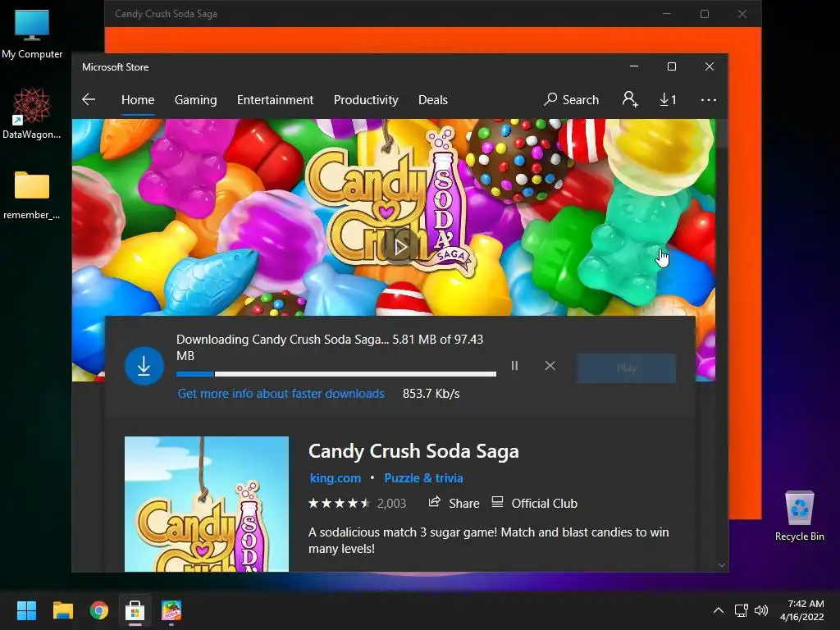Image resolution: width=840 pixels, height=630 pixels.
Task: Open the Home tab in Microsoft Store
Action: pos(138,100)
